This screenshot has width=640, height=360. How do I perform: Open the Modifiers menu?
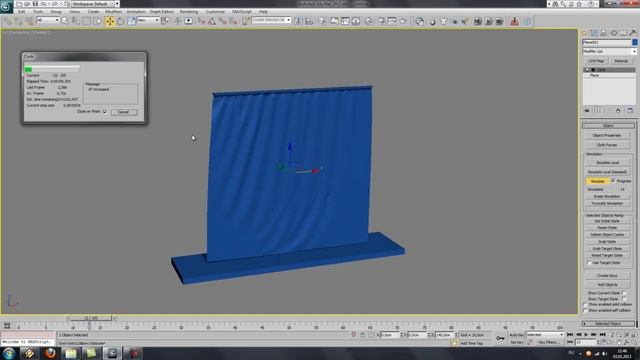(x=113, y=12)
